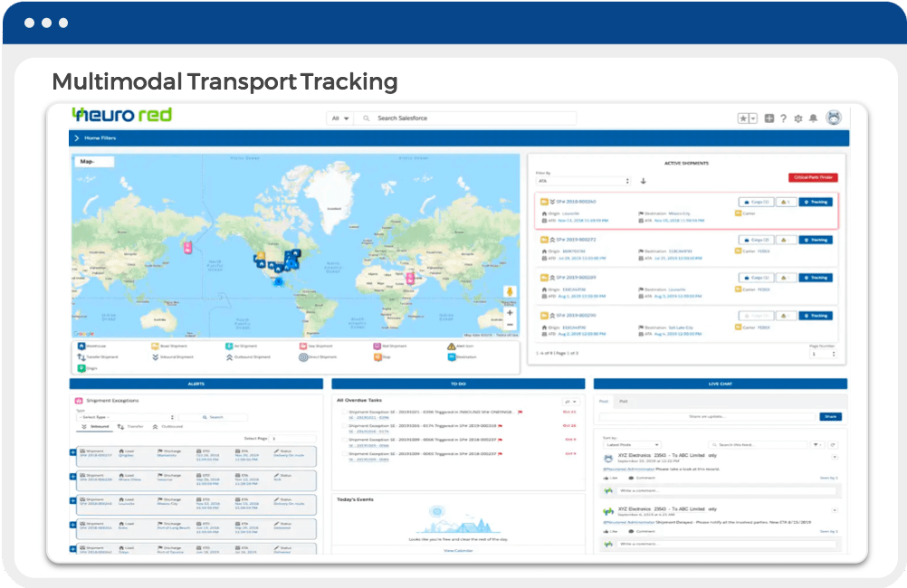Open the favorites star icon
This screenshot has width=907, height=588.
[x=743, y=118]
